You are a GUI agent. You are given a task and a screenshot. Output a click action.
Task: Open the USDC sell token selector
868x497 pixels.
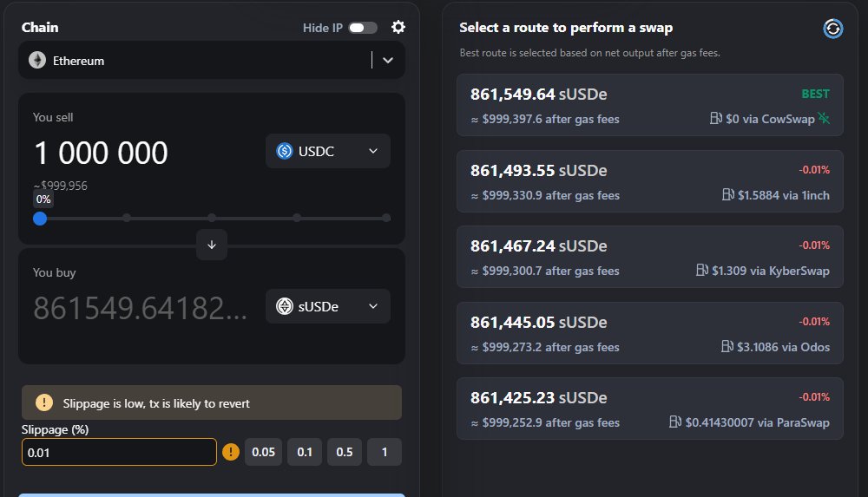(x=328, y=151)
